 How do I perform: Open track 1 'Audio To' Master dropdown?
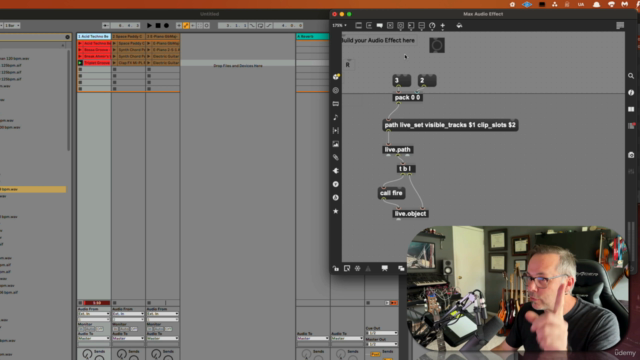click(94, 338)
